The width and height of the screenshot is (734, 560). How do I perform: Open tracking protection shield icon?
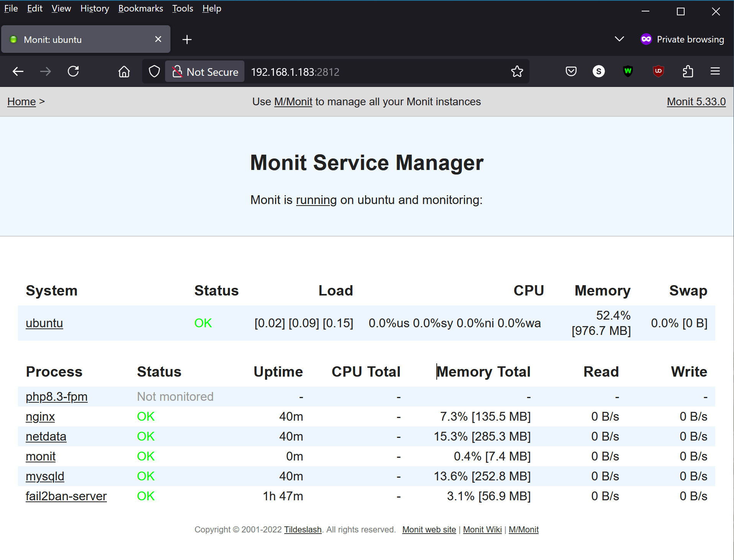tap(154, 72)
